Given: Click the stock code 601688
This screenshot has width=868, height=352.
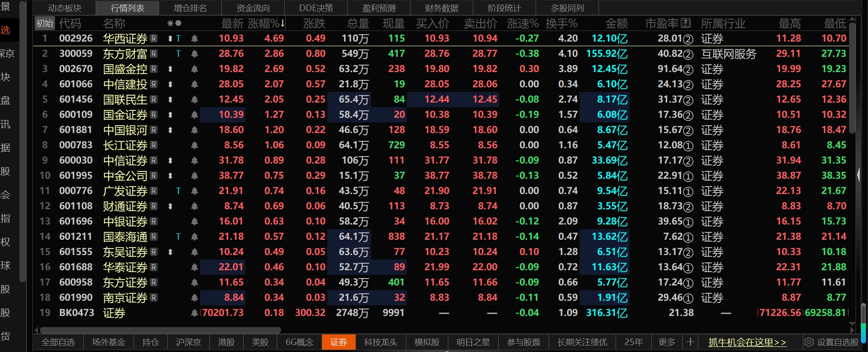Looking at the screenshot, I should 76,267.
